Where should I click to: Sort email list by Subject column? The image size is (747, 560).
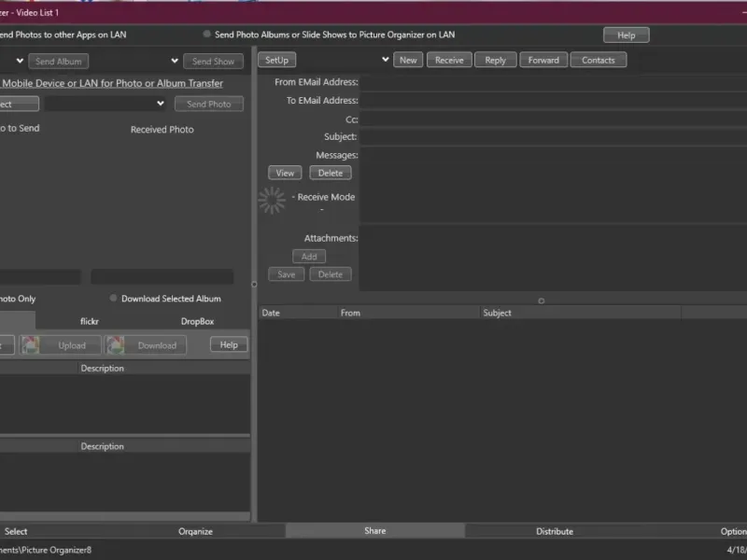tap(581, 313)
